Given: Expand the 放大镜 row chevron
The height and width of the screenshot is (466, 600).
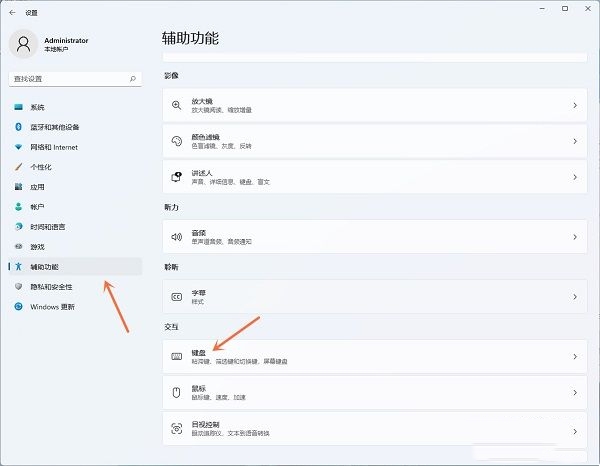Looking at the screenshot, I should point(574,105).
